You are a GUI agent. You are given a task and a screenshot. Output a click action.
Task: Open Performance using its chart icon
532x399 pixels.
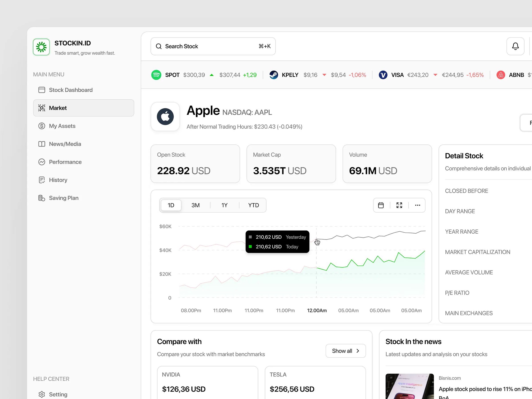(42, 162)
